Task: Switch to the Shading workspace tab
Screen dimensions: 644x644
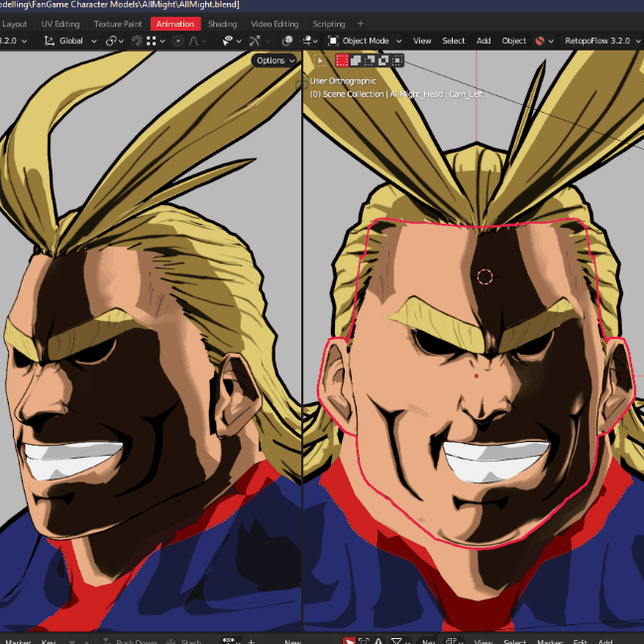Action: [x=223, y=24]
